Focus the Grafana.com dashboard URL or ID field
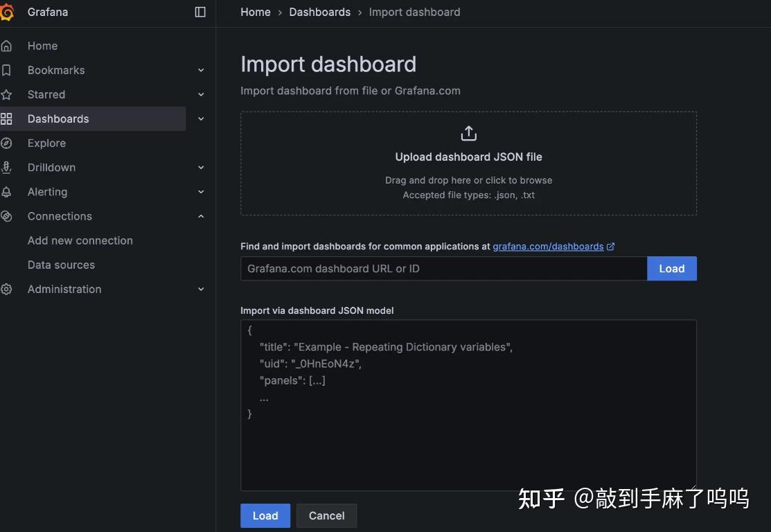The height and width of the screenshot is (532, 771). [x=443, y=269]
